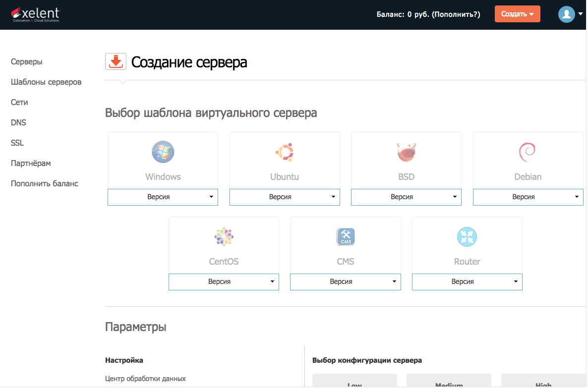The width and height of the screenshot is (588, 388).
Task: Expand the Создать dropdown button
Action: tap(517, 14)
